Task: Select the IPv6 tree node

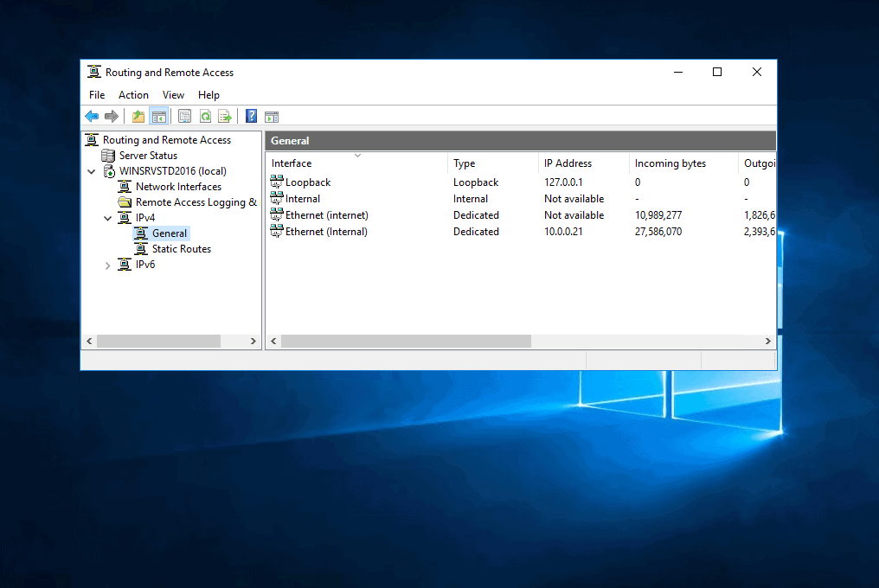Action: pos(145,265)
